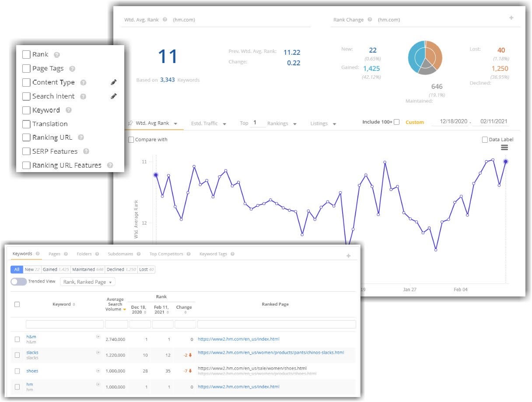Check the Compare with checkbox
Screen dimensions: 532x402
(131, 139)
